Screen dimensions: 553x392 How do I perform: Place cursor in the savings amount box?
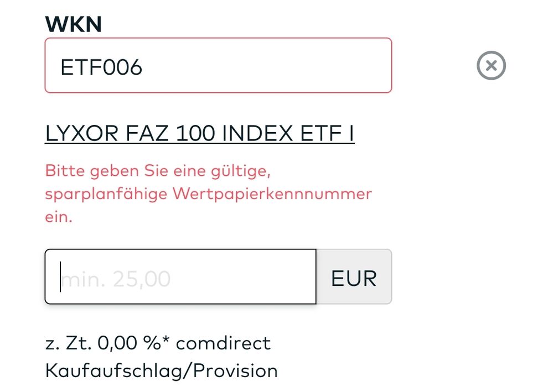pyautogui.click(x=180, y=276)
